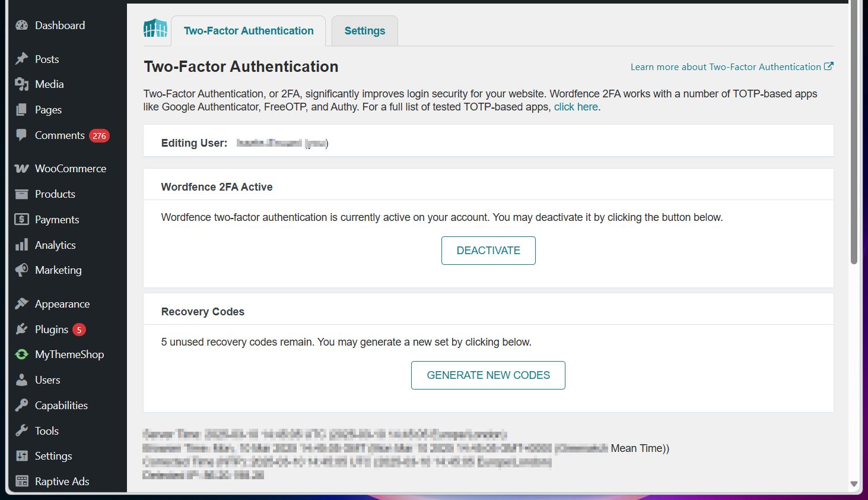868x500 pixels.
Task: Select the Two-Factor Authentication tab
Action: 249,30
